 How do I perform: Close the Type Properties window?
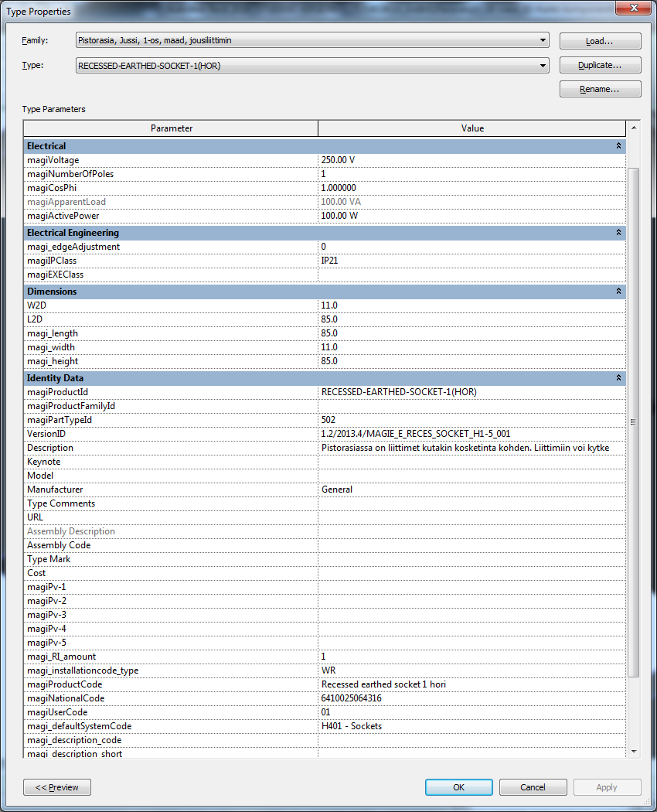click(x=633, y=8)
